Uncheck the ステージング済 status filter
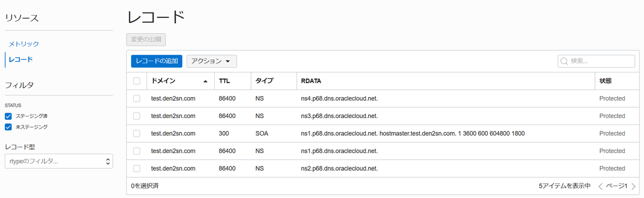This screenshot has width=644, height=198. (x=8, y=116)
